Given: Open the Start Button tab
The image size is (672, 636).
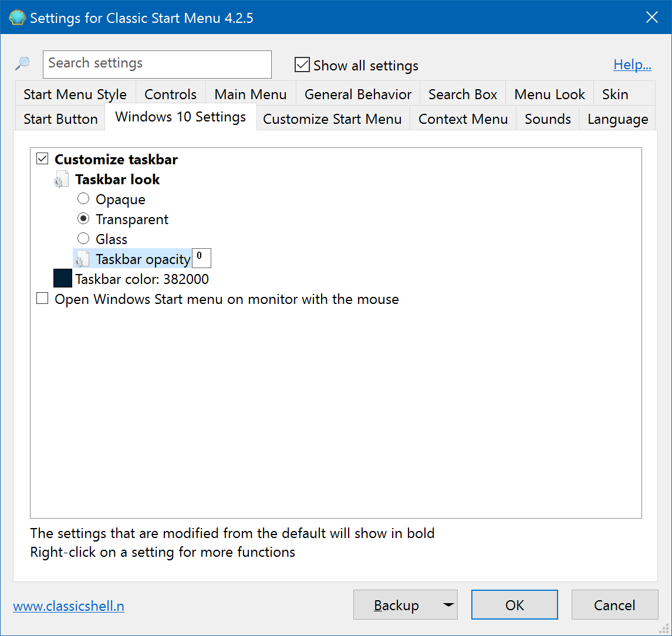Looking at the screenshot, I should point(60,119).
